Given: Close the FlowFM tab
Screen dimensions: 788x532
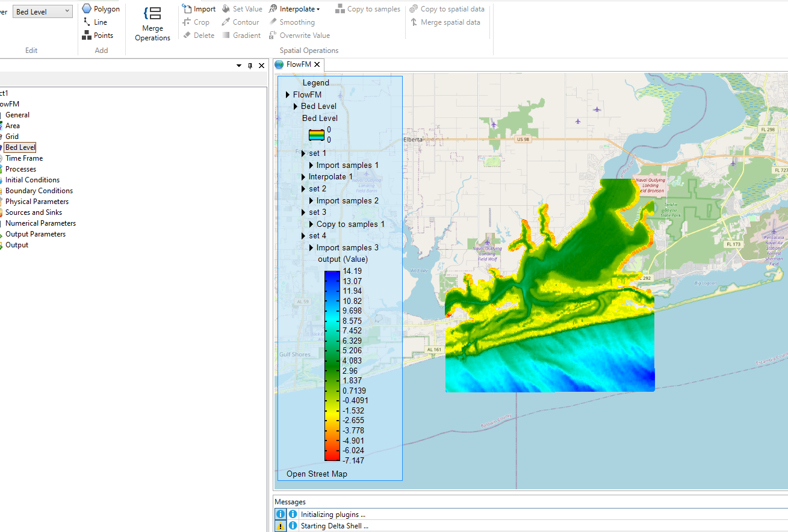Looking at the screenshot, I should [317, 64].
